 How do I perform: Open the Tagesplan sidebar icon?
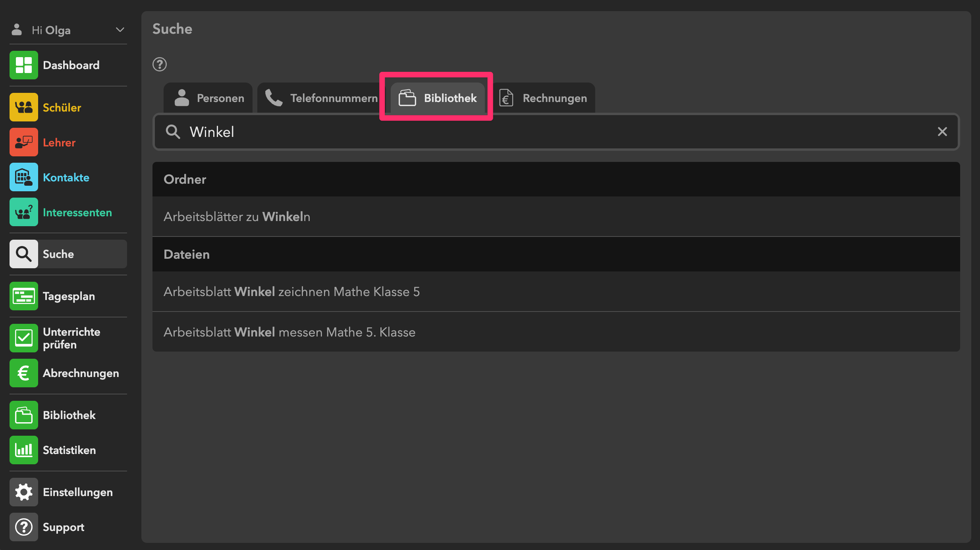coord(24,296)
